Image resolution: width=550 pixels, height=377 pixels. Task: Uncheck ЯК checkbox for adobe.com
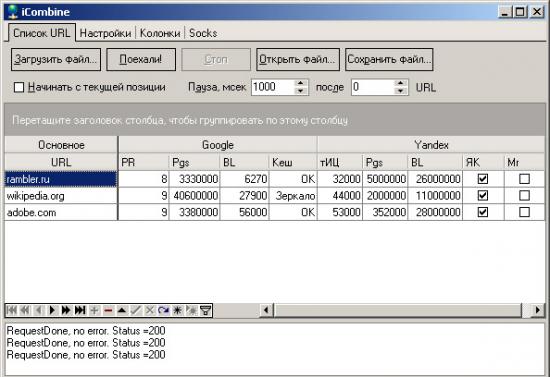tap(483, 212)
